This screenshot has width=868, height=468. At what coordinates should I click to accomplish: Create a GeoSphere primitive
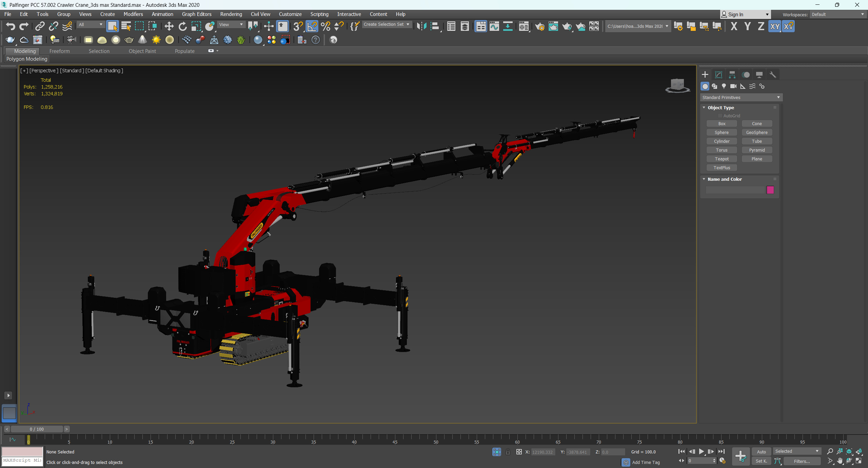click(757, 132)
